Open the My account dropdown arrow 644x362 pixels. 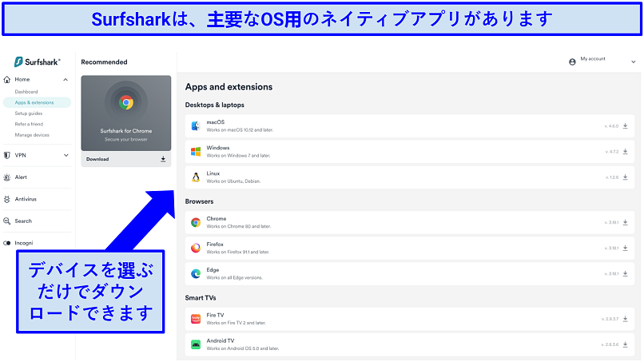click(634, 62)
